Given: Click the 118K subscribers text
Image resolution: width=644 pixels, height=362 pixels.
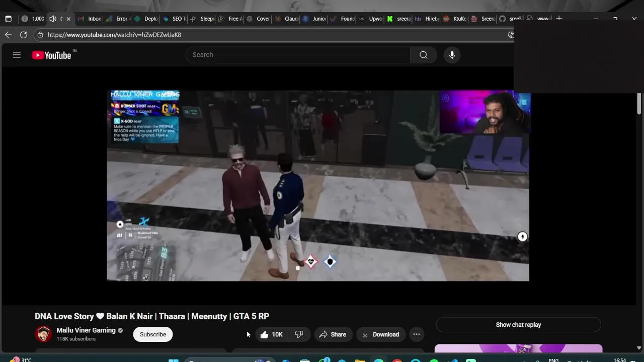Looking at the screenshot, I should [76, 339].
